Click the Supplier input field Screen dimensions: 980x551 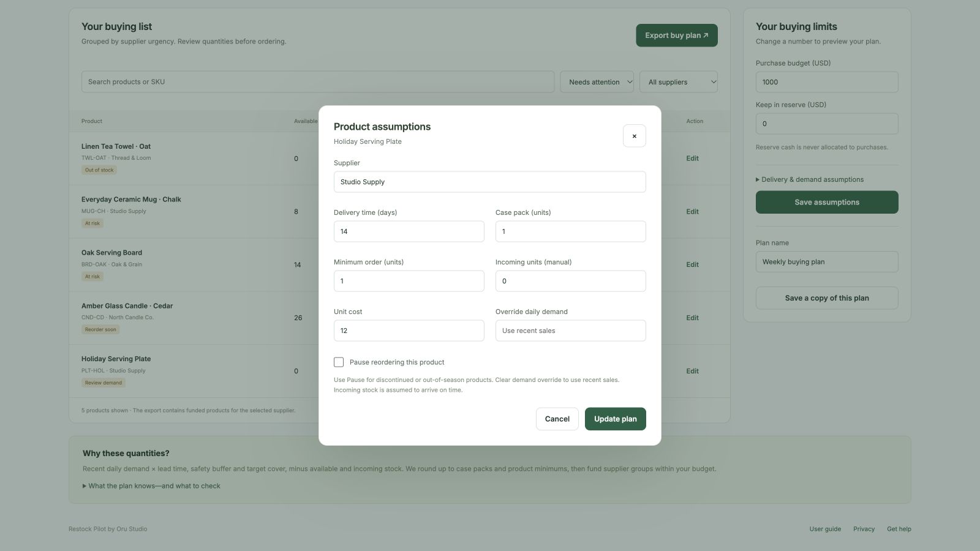pos(489,182)
